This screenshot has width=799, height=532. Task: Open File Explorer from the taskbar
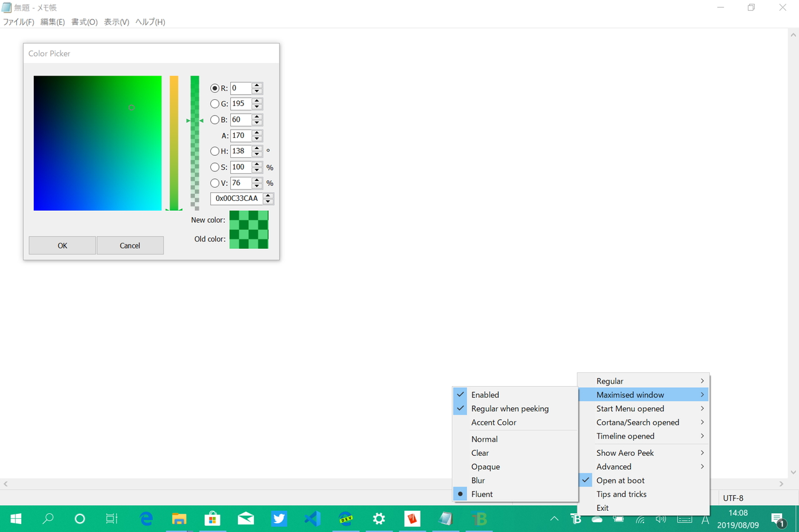[x=179, y=518]
